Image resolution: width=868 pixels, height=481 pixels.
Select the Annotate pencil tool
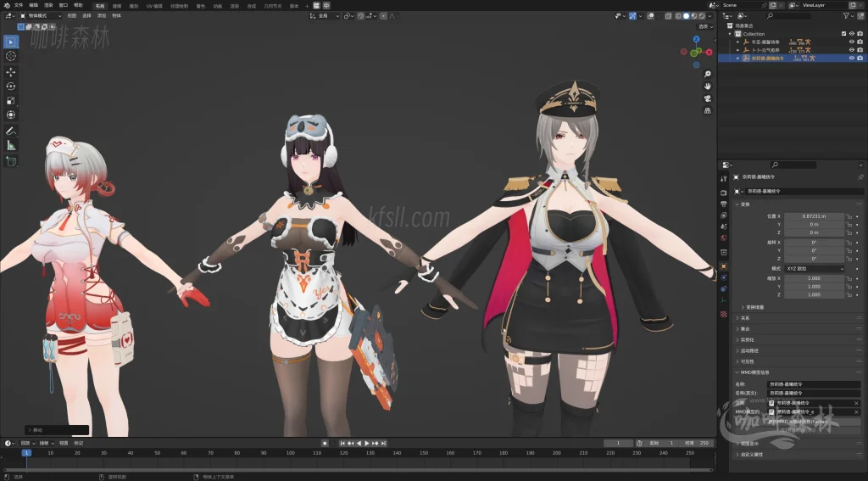(10, 131)
